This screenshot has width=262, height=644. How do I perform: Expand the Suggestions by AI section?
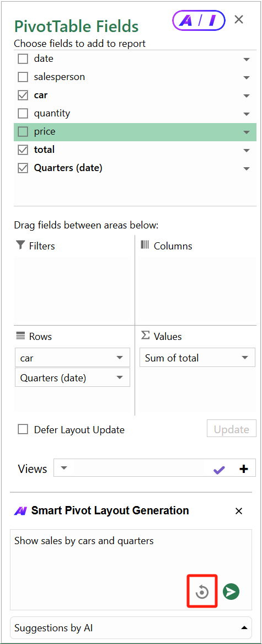pyautogui.click(x=244, y=627)
